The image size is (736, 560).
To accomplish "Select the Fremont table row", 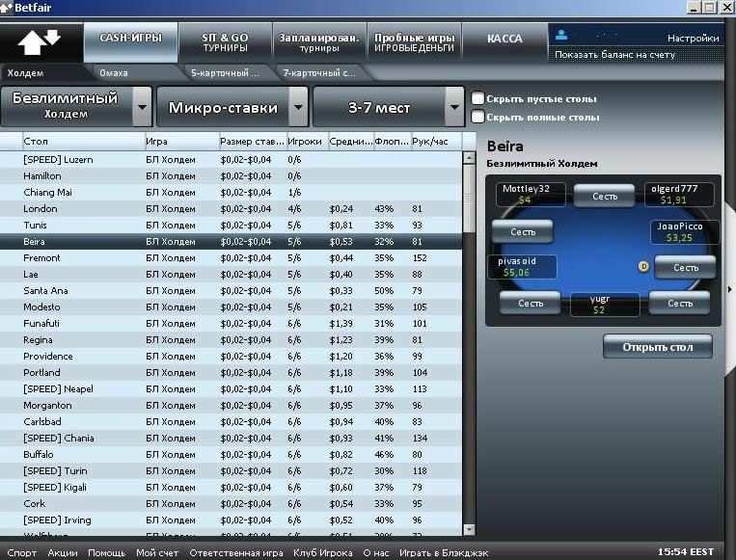I will point(41,258).
